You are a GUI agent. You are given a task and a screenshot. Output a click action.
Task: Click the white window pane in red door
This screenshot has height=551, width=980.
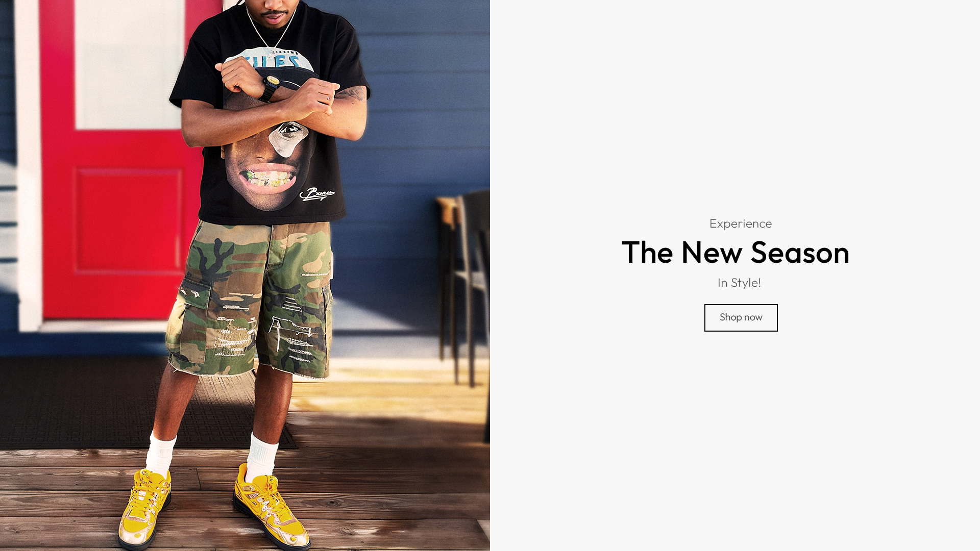click(130, 64)
